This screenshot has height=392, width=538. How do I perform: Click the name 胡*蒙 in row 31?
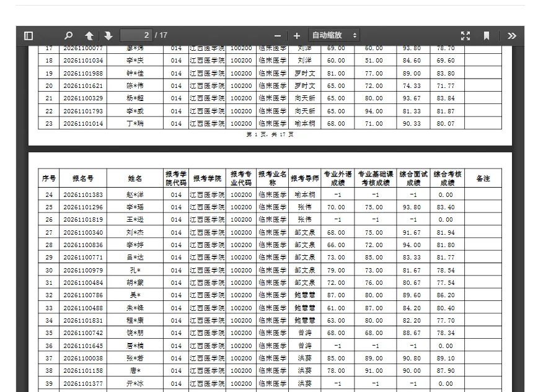[x=135, y=282]
